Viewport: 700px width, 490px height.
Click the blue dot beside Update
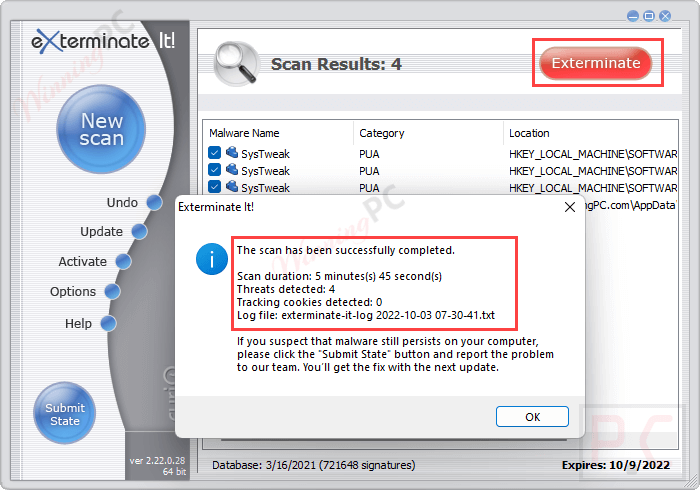(139, 232)
